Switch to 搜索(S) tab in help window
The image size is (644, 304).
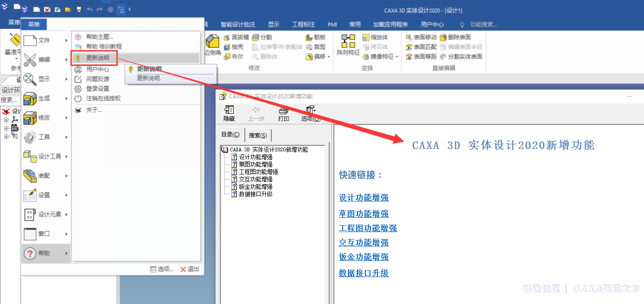tap(258, 135)
